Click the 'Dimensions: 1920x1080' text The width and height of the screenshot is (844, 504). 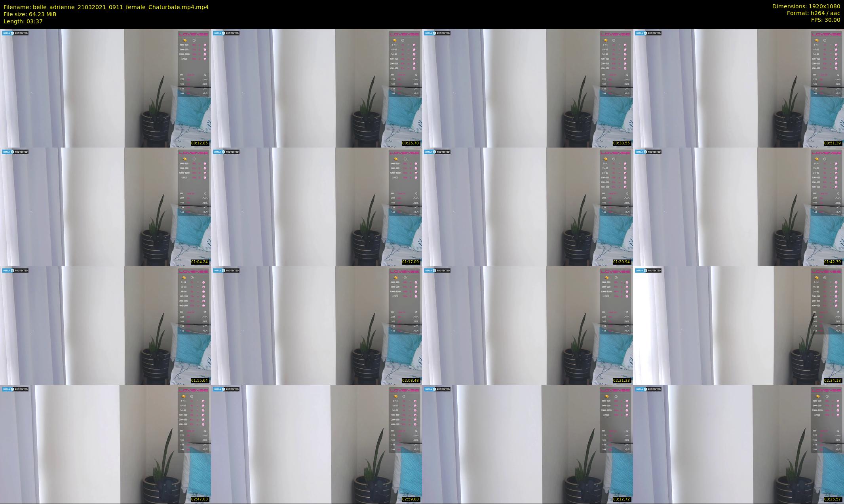pyautogui.click(x=806, y=6)
